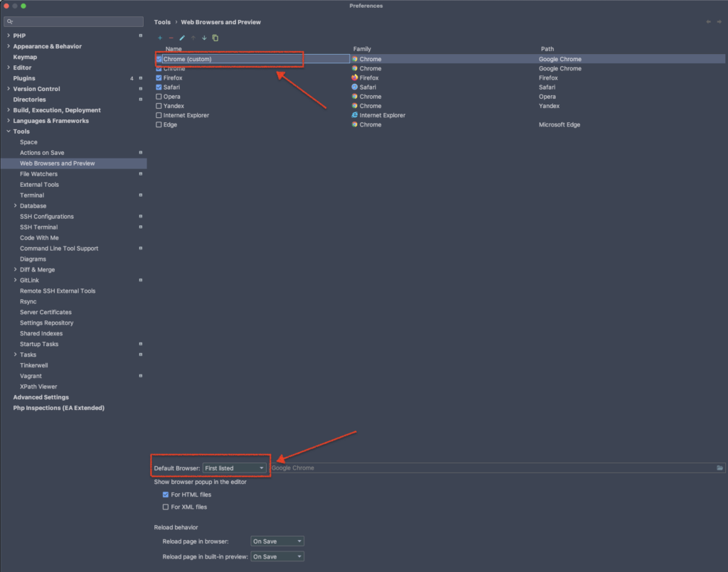Remove selected browser using the minus icon
Screen dimensions: 728x572
coord(171,38)
